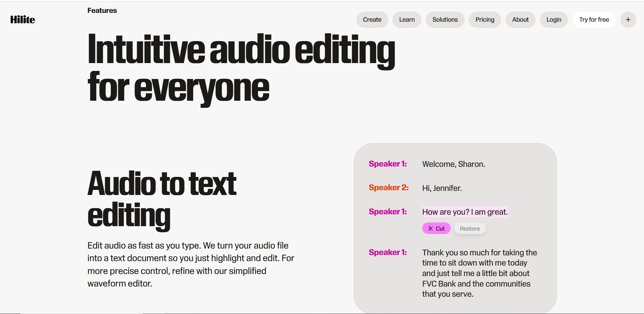The height and width of the screenshot is (314, 644).
Task: Expand the plus menu button
Action: click(628, 20)
